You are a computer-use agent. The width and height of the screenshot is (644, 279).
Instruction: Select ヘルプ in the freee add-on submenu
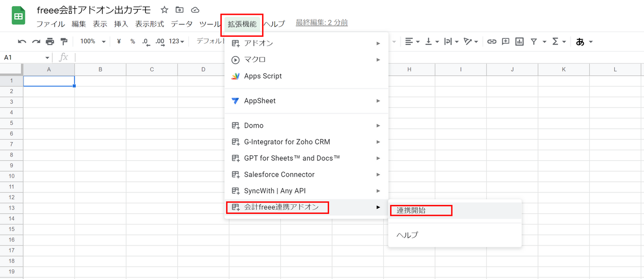tap(455, 235)
